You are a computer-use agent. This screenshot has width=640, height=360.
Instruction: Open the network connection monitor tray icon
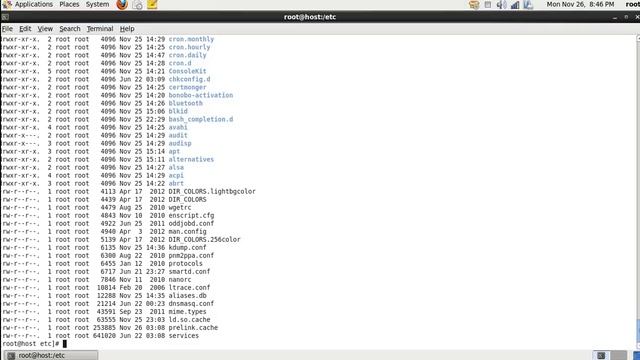[x=528, y=5]
